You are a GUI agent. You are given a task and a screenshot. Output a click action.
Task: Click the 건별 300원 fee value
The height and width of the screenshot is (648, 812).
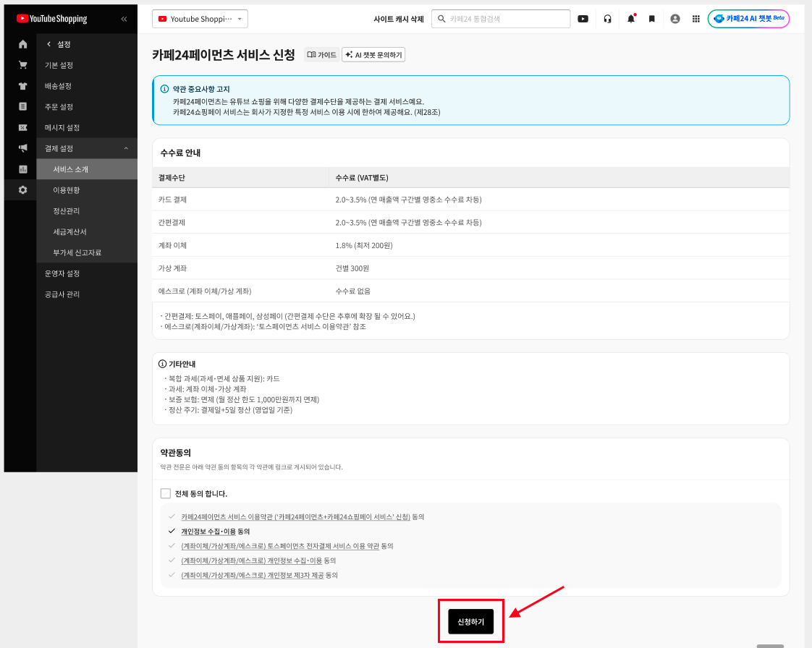352,268
